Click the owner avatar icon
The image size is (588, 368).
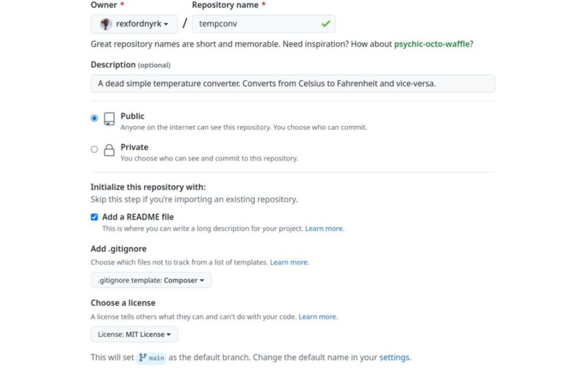107,24
